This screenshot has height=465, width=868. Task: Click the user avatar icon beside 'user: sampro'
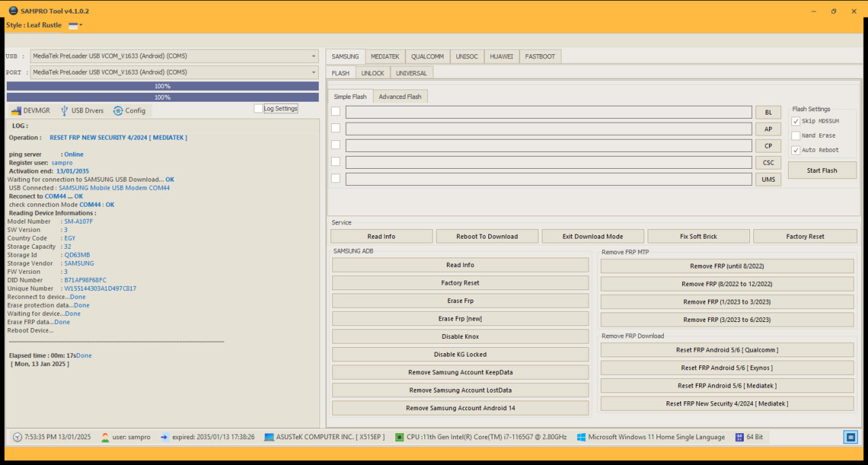click(x=105, y=437)
